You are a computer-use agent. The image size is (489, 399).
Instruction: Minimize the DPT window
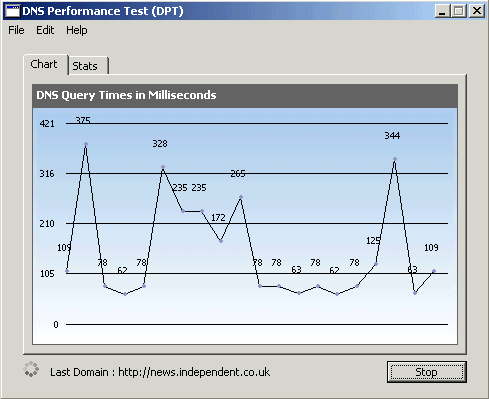[442, 11]
